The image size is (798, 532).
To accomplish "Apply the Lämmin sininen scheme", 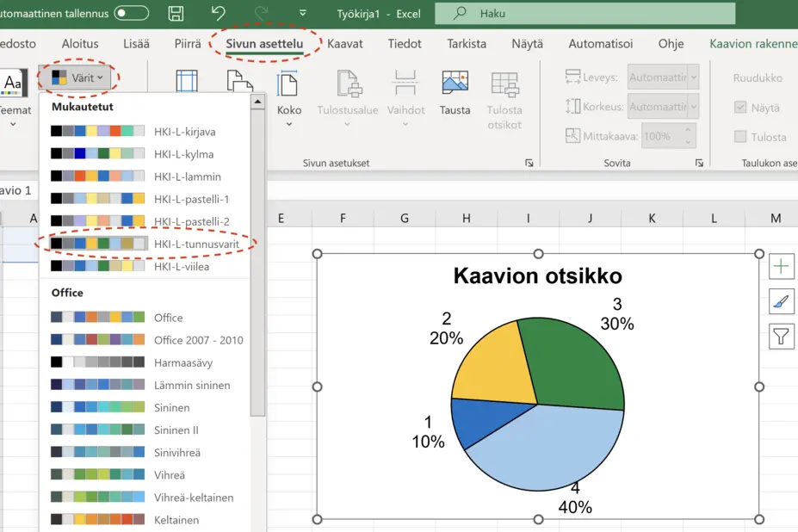I will (x=145, y=385).
